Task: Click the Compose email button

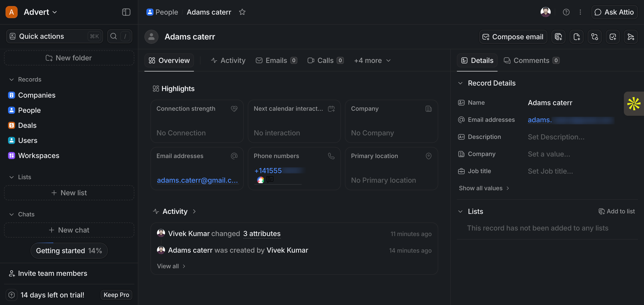Action: (513, 37)
